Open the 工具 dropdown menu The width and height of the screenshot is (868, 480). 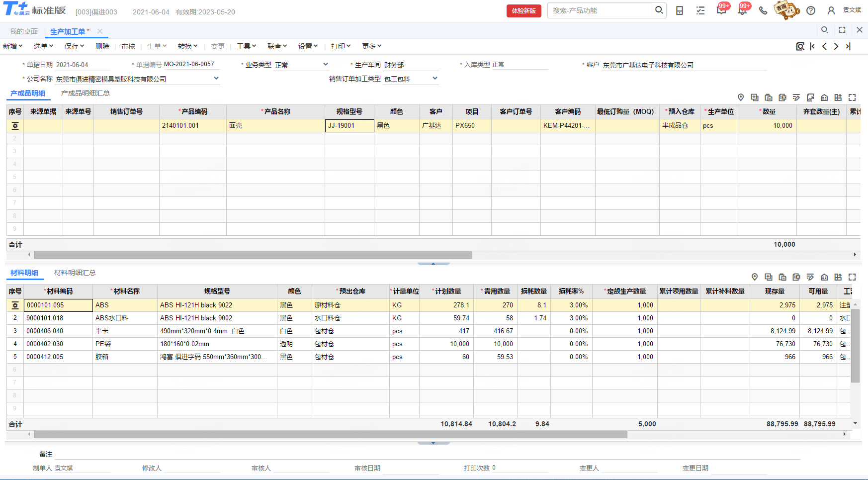click(x=246, y=46)
